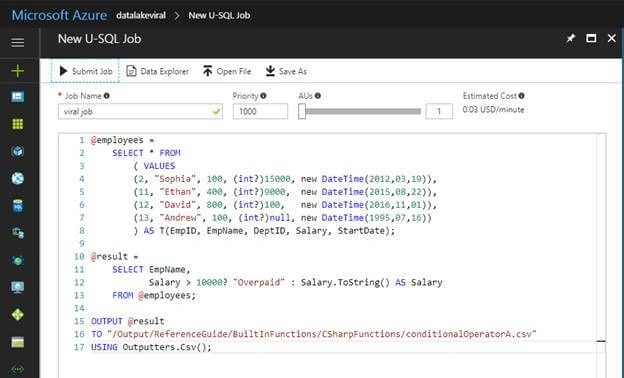Click the AUs value box showing 1
The height and width of the screenshot is (378, 624).
[439, 111]
